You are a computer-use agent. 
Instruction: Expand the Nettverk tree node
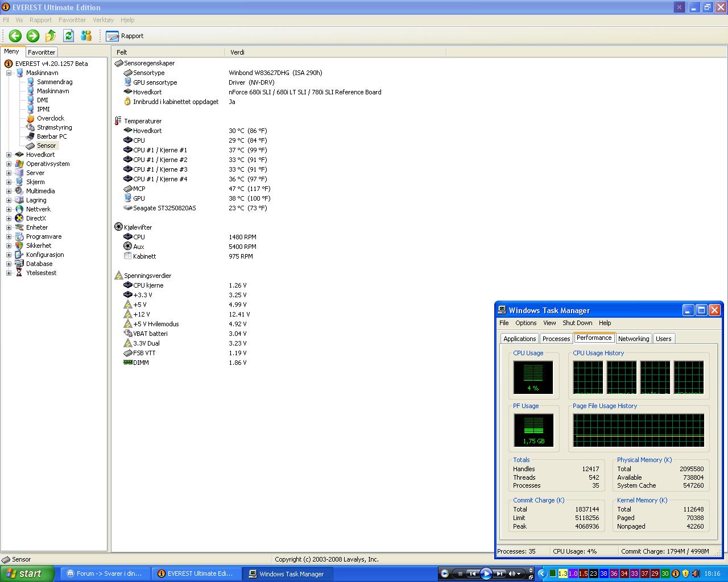(x=9, y=209)
